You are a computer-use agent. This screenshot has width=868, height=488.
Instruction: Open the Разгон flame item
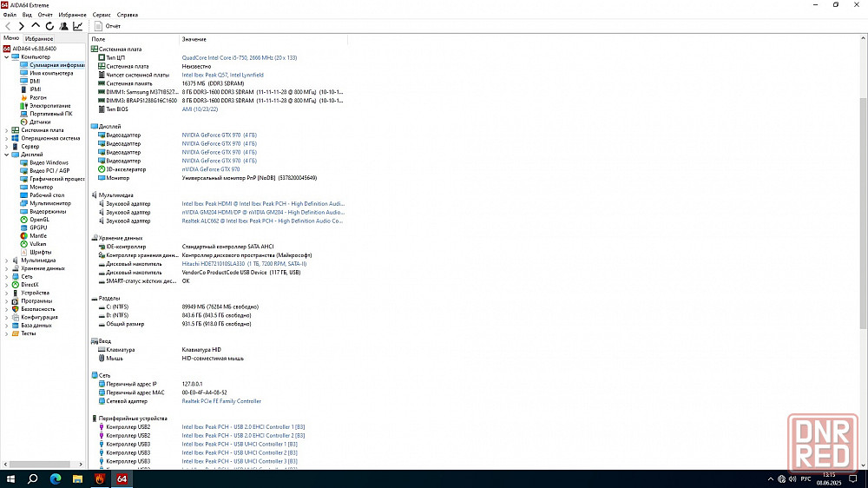33,97
